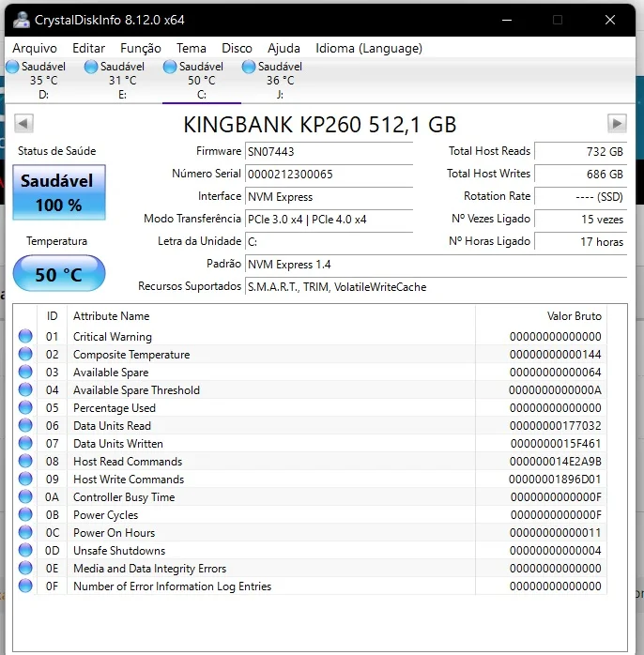Click the Número Serial field
The width and height of the screenshot is (644, 655).
click(x=329, y=175)
